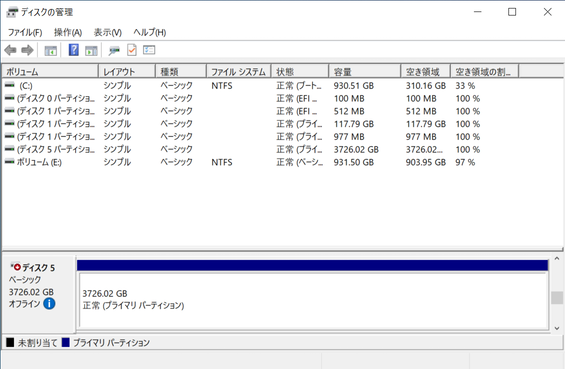Select the ボリューム (E:) drive icon
The height and width of the screenshot is (369, 565).
[10, 162]
